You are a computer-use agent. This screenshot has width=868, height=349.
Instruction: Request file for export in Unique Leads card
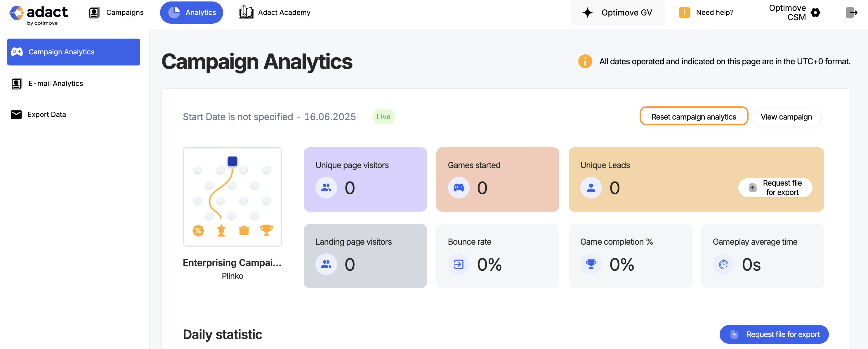click(775, 187)
